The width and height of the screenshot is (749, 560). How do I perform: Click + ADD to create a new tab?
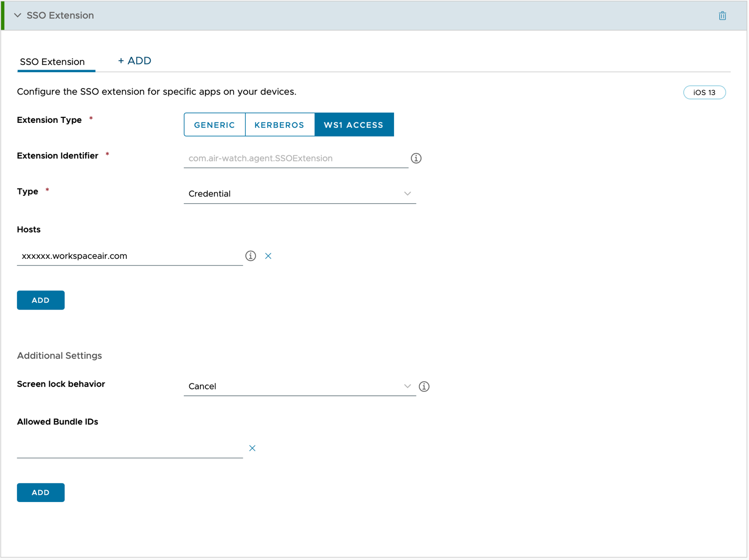135,60
